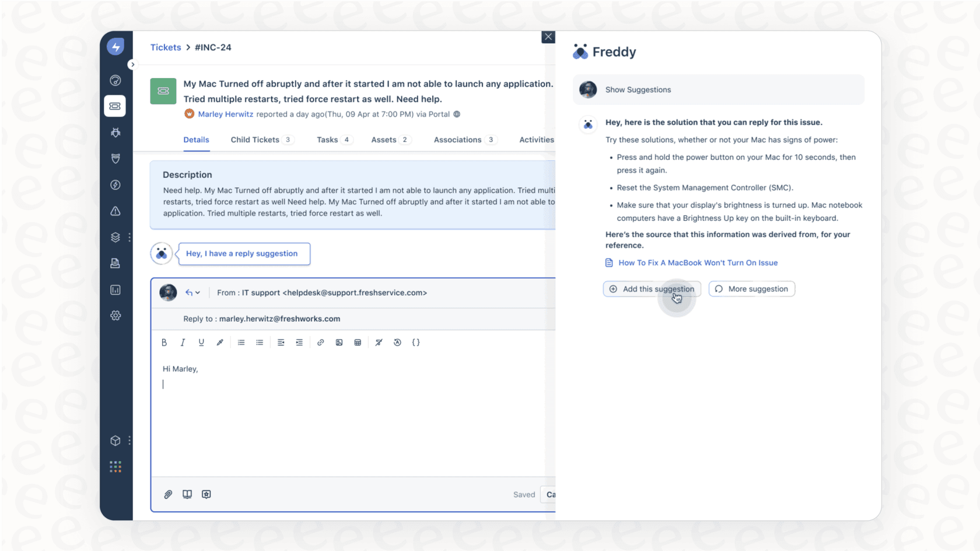Image resolution: width=980 pixels, height=551 pixels.
Task: Attach a file using the paperclip icon
Action: [168, 494]
